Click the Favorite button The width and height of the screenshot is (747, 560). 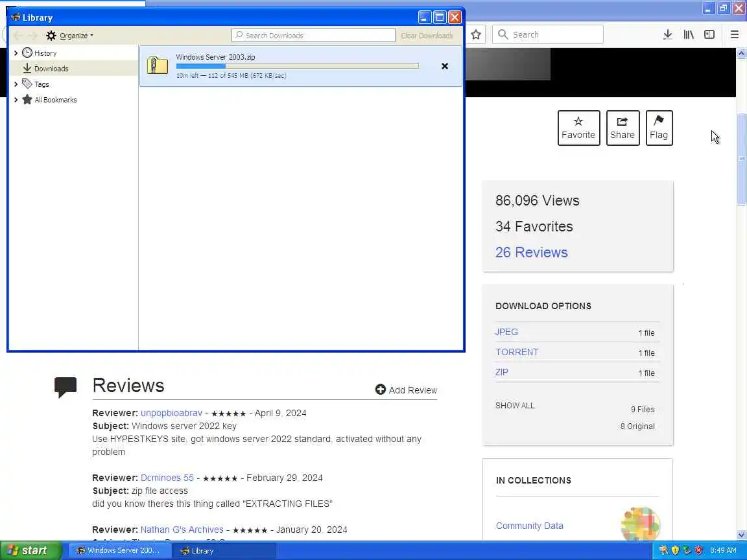[578, 128]
